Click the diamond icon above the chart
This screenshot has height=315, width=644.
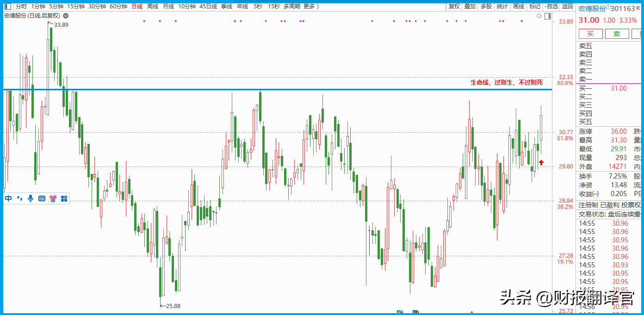(x=539, y=16)
